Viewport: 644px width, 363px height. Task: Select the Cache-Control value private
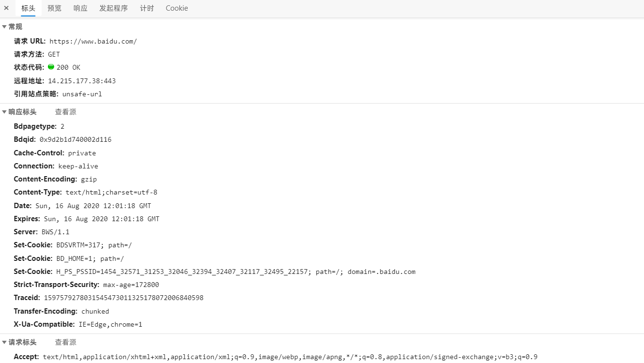[82, 153]
